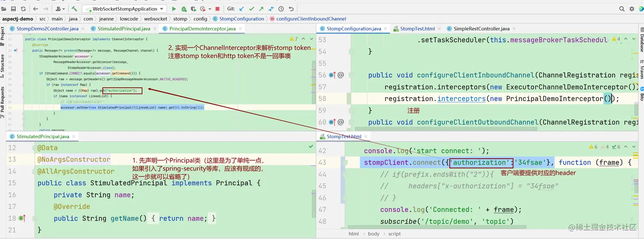Show Git history with clock icon
The width and height of the screenshot is (644, 239).
coord(281,9)
